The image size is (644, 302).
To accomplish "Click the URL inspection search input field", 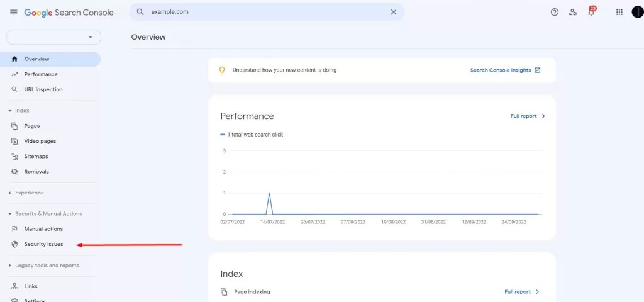I will tap(267, 13).
